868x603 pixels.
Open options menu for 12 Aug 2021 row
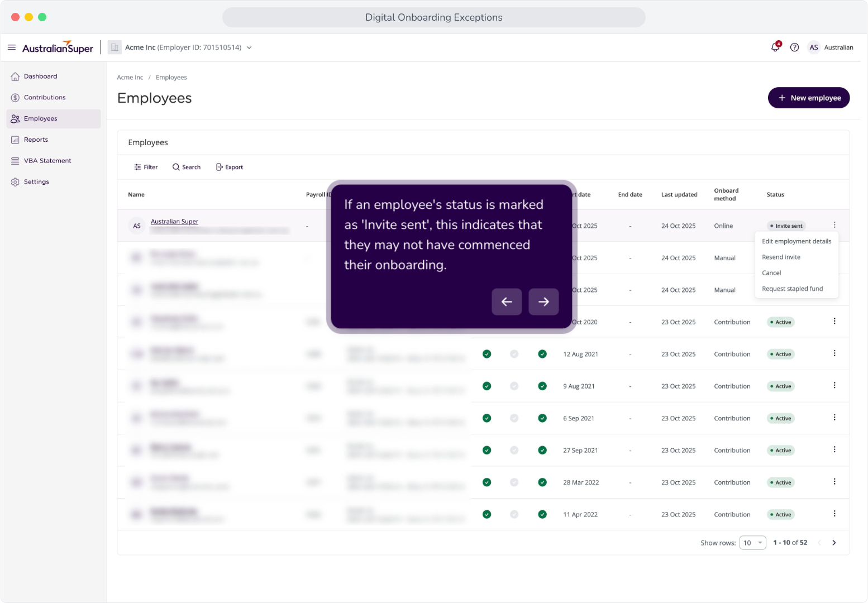tap(834, 353)
